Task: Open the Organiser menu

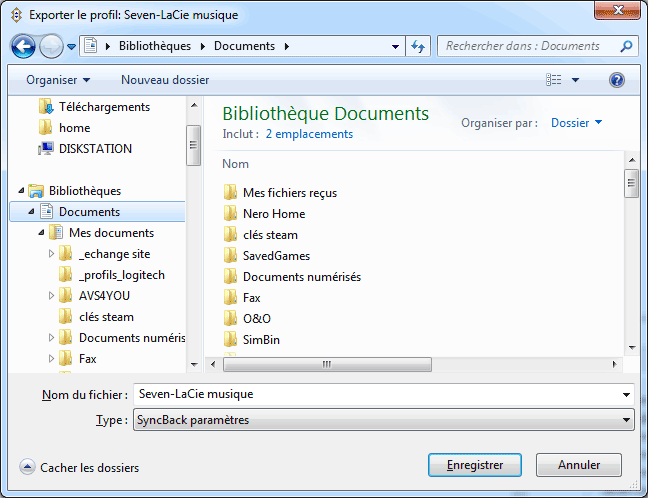Action: pyautogui.click(x=58, y=79)
